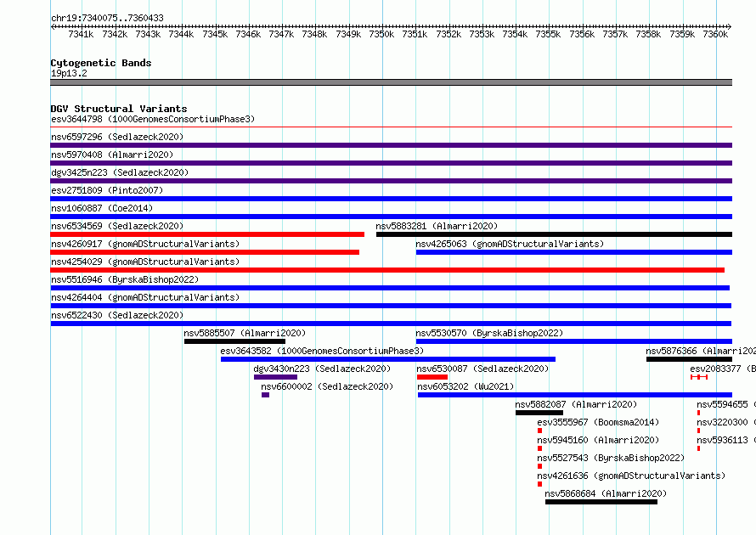
Task: Click nsv6053202 Wu2021 label
Action: 465,386
